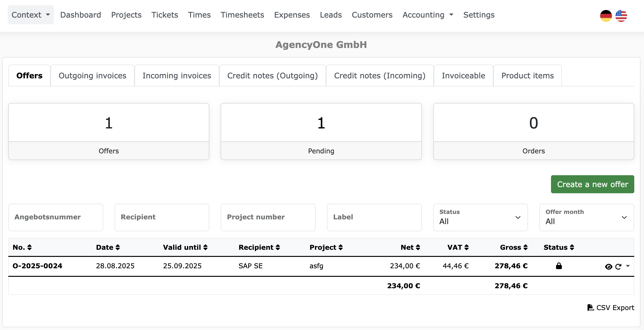The image size is (644, 330).
Task: Sort table by Gross column arrows
Action: [x=525, y=247]
